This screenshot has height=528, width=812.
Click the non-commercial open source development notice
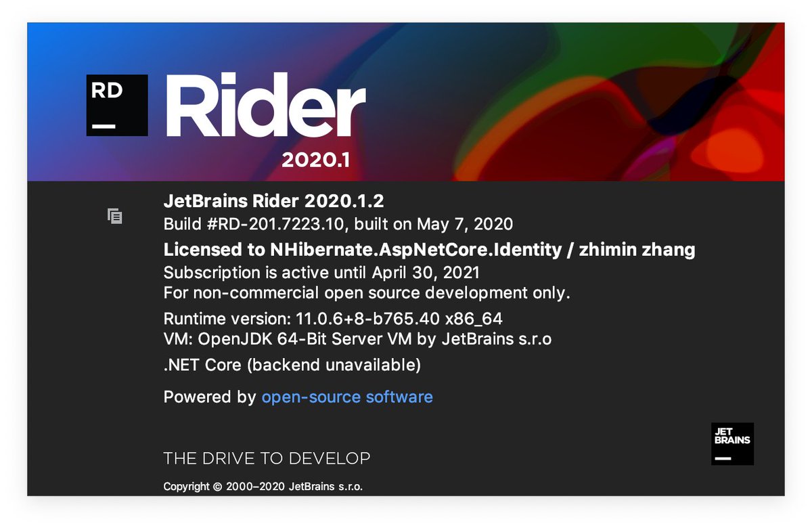pyautogui.click(x=367, y=293)
